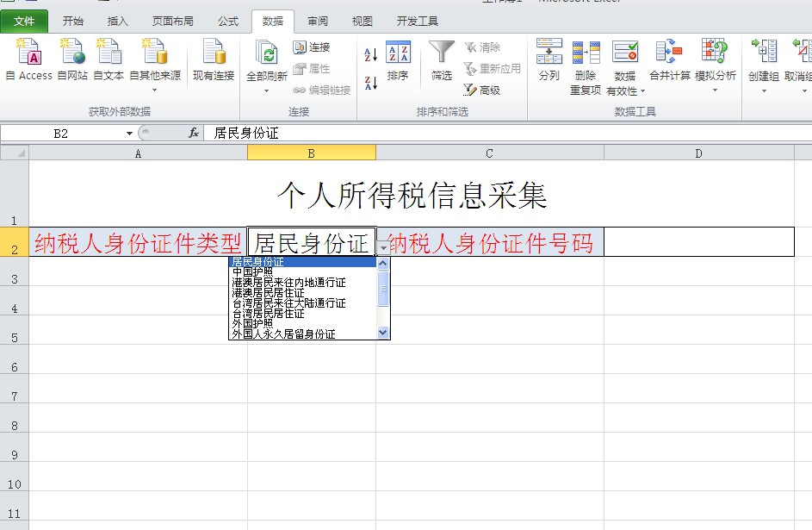The width and height of the screenshot is (812, 530).
Task: Click 取消组合 ungroup icon
Action: click(802, 52)
